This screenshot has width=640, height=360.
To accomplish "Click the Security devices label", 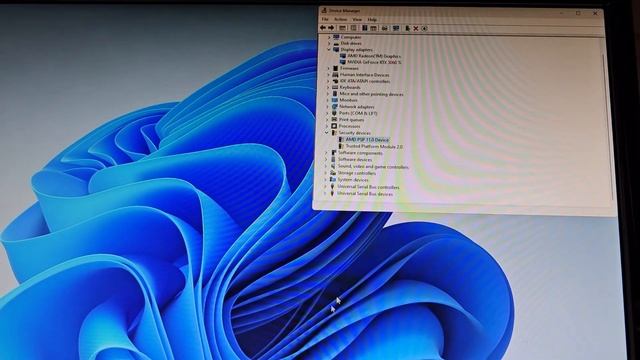I will (x=354, y=133).
